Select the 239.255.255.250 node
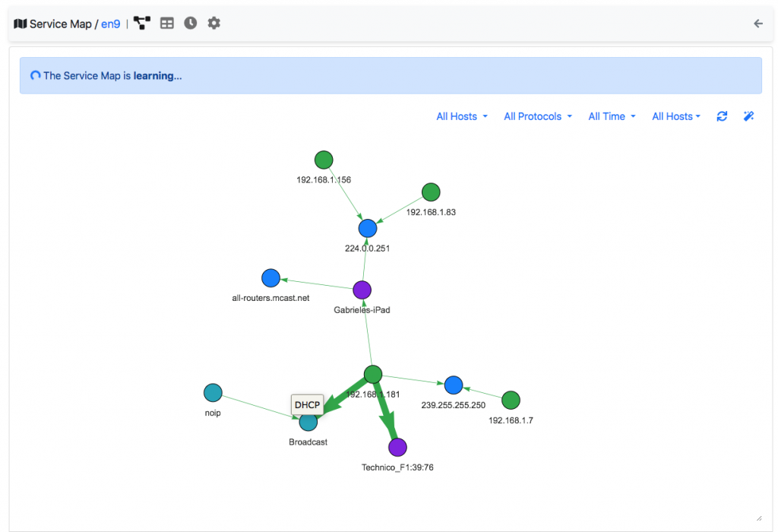Screen dimensions: 778x532 tap(454, 385)
